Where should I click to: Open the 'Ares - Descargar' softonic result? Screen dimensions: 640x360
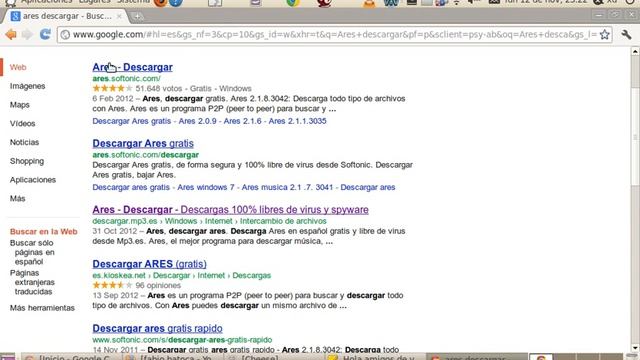pos(132,67)
